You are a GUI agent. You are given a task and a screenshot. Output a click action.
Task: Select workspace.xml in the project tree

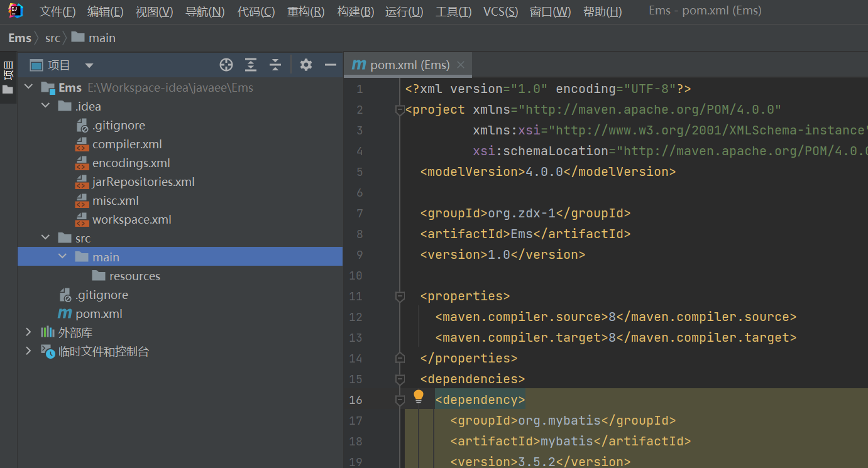pos(132,219)
